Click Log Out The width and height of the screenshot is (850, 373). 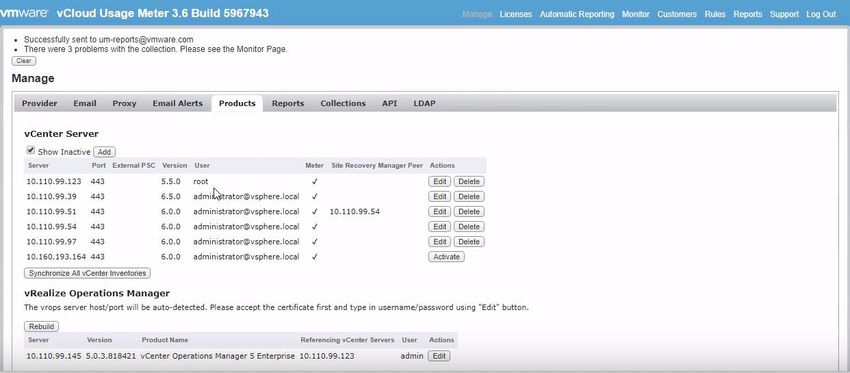click(821, 14)
